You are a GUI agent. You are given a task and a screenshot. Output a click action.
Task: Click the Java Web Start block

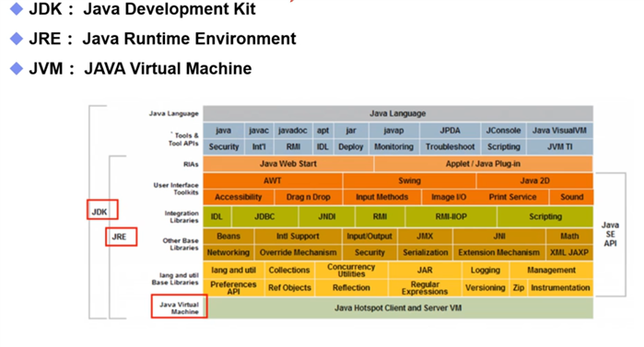coord(287,164)
